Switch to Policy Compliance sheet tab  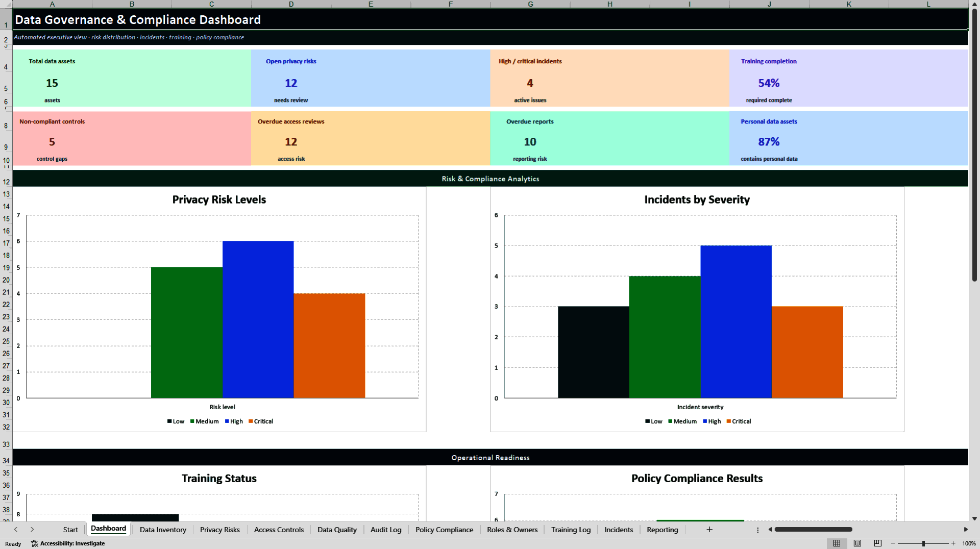[x=444, y=530]
